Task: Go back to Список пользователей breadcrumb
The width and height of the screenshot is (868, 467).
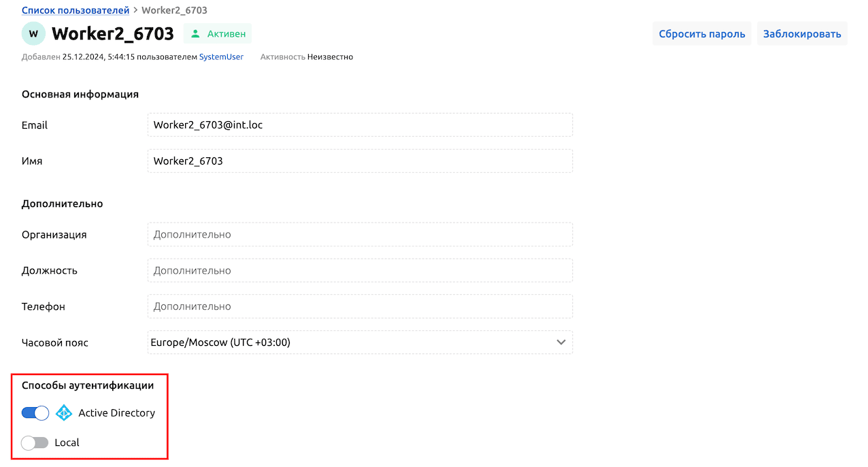Action: pyautogui.click(x=76, y=10)
